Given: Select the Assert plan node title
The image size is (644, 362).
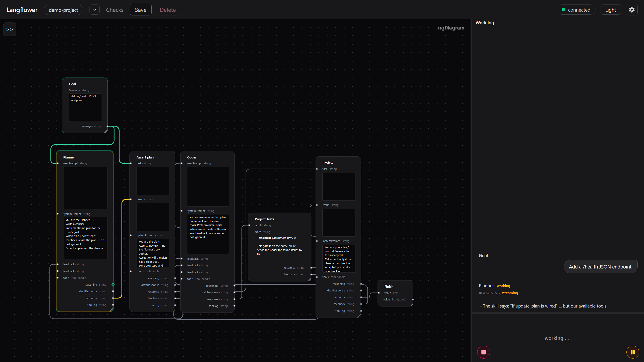Looking at the screenshot, I should coord(145,157).
